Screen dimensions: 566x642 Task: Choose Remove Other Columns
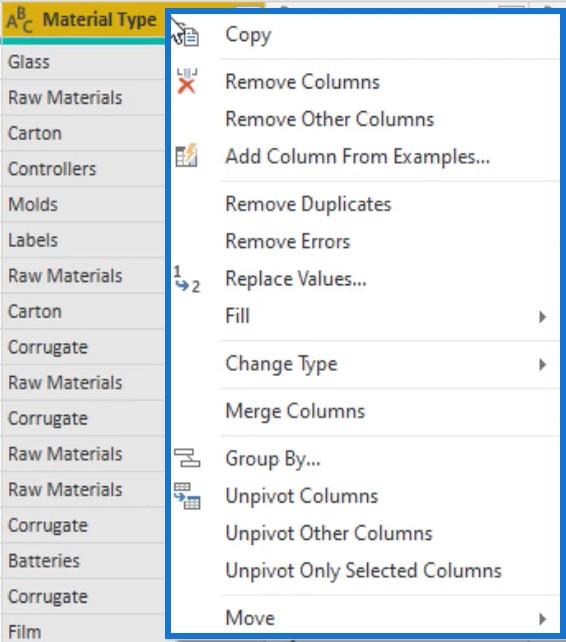pyautogui.click(x=330, y=119)
